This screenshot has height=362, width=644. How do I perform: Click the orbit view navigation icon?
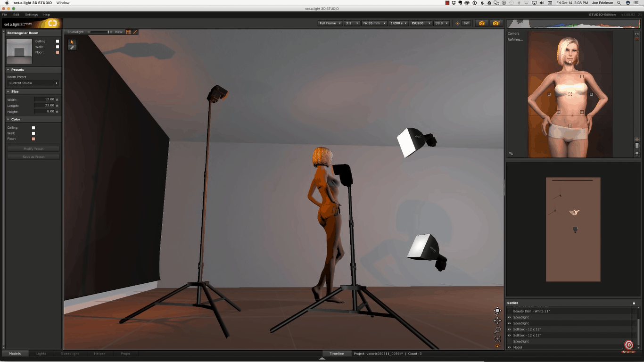[x=497, y=311]
